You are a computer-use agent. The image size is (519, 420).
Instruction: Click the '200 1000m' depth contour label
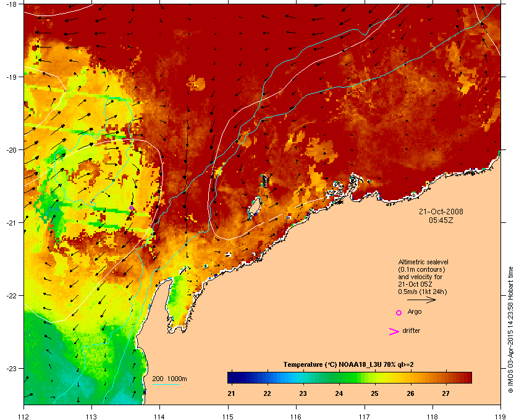pyautogui.click(x=169, y=379)
